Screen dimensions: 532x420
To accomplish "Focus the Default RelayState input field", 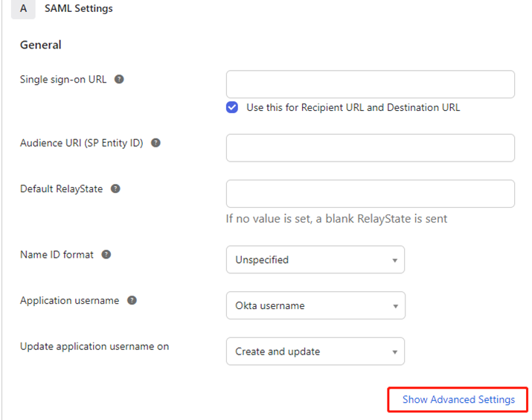I will (x=370, y=194).
